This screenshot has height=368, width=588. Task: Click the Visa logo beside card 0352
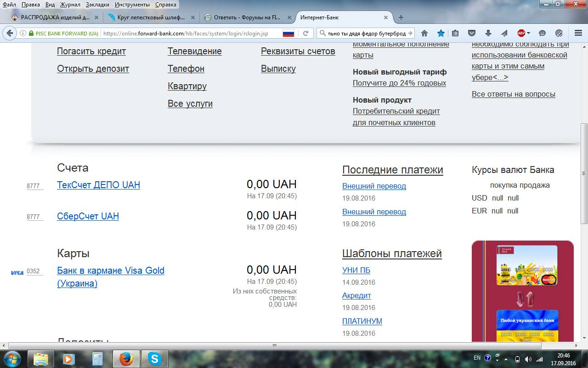click(x=17, y=273)
